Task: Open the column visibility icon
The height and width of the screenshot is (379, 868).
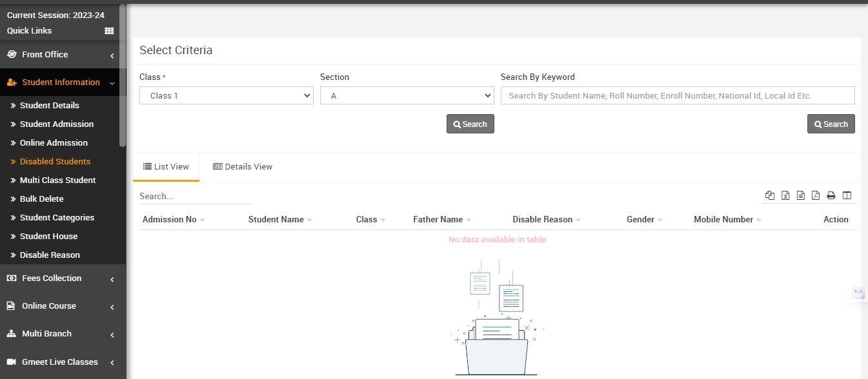Action: pos(847,196)
